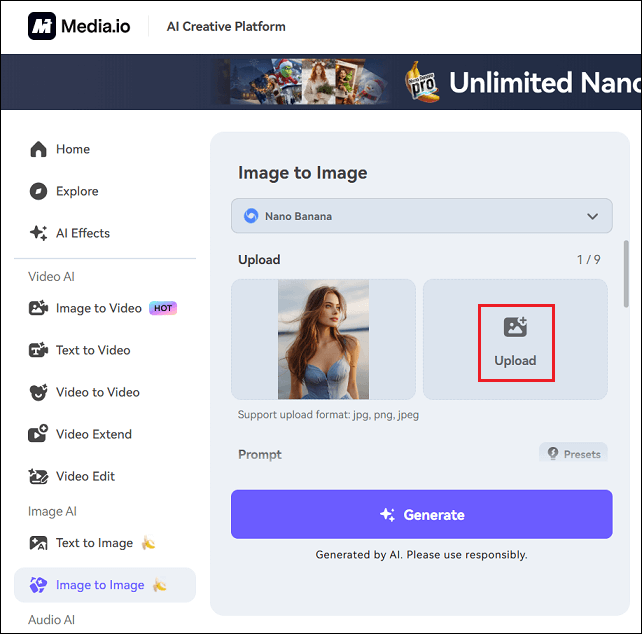Click the AI Effects sparkle icon

[x=38, y=233]
